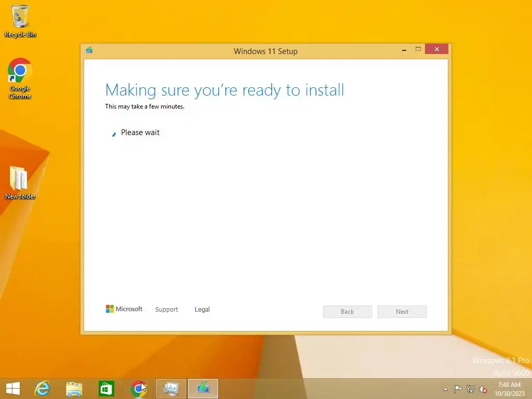Select the Google Chrome desktop shortcut

pyautogui.click(x=20, y=79)
